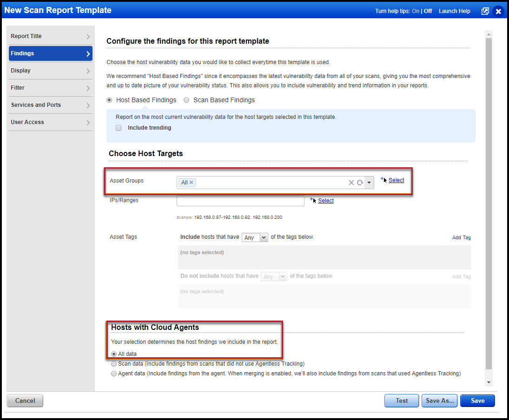The height and width of the screenshot is (420, 509).
Task: Click the Add Tag link for included tags
Action: click(x=461, y=237)
